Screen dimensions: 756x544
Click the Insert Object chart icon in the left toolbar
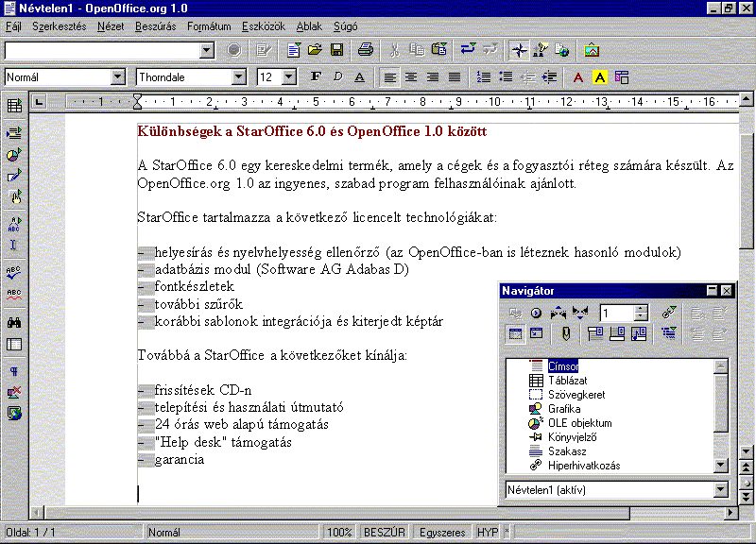[x=14, y=154]
